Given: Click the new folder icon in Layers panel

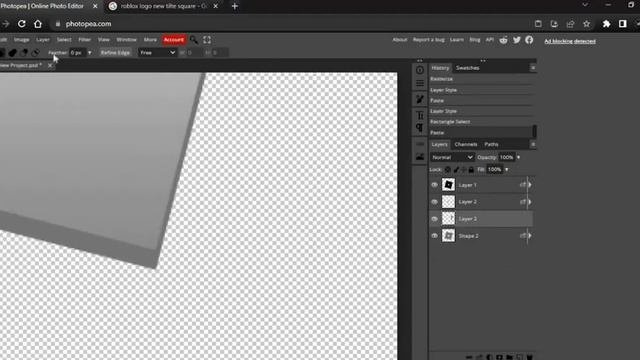Looking at the screenshot, I should (509, 357).
